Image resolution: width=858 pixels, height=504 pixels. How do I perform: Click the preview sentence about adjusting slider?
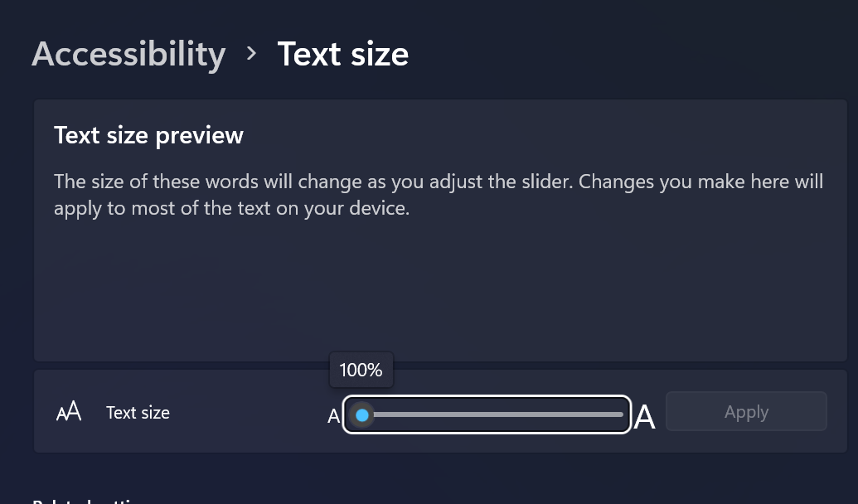pos(439,195)
